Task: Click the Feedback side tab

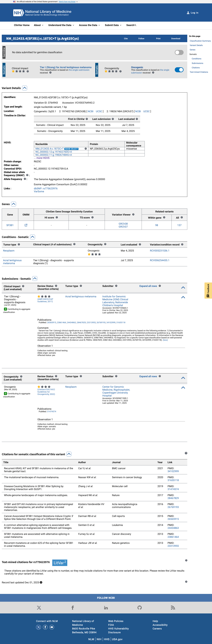Action: coord(208,291)
